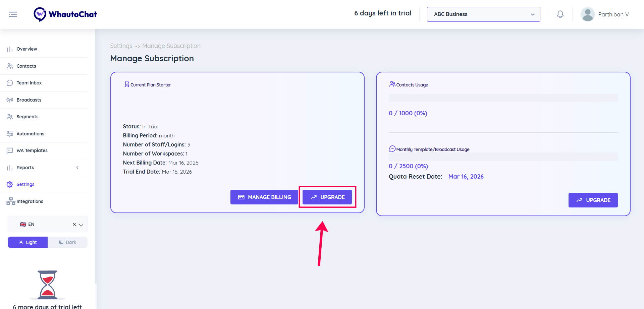Click the WhautoChat logo

click(65, 14)
